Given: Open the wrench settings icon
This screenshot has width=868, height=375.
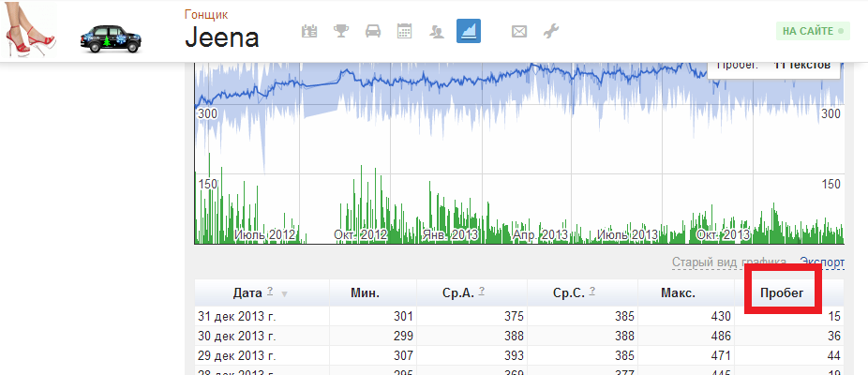Looking at the screenshot, I should 551,31.
